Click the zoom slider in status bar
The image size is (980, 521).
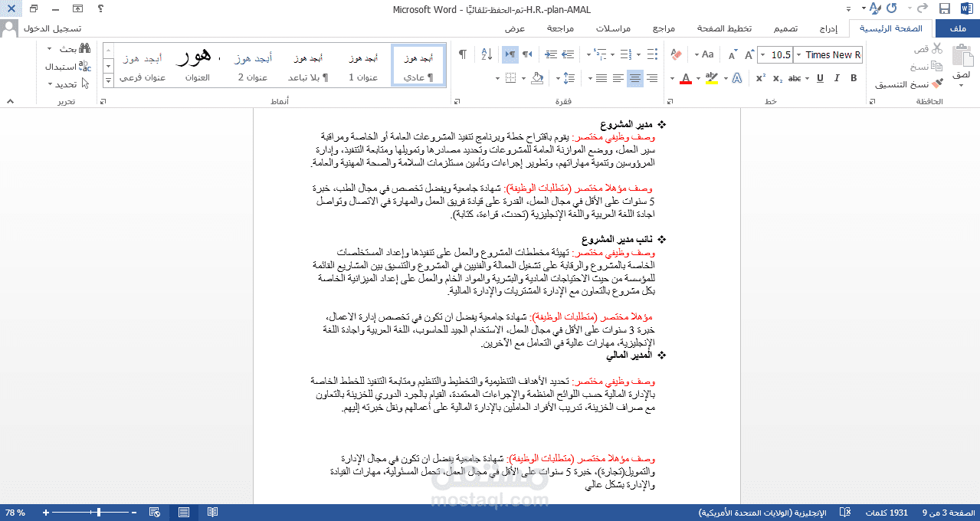[90, 513]
